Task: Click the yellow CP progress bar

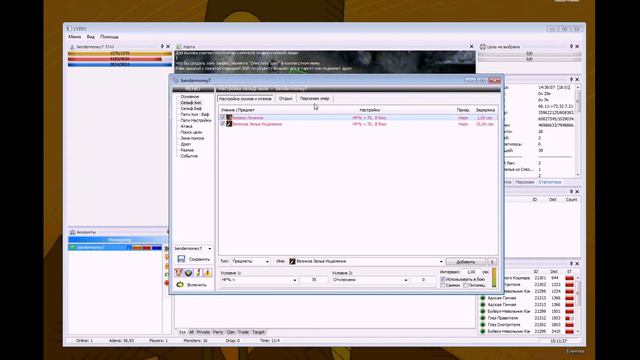Action: [x=120, y=53]
